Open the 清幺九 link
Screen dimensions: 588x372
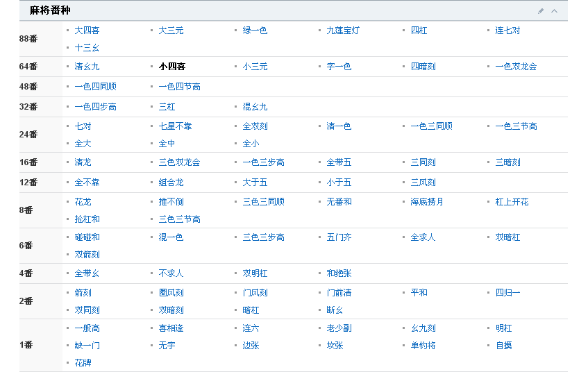(87, 67)
